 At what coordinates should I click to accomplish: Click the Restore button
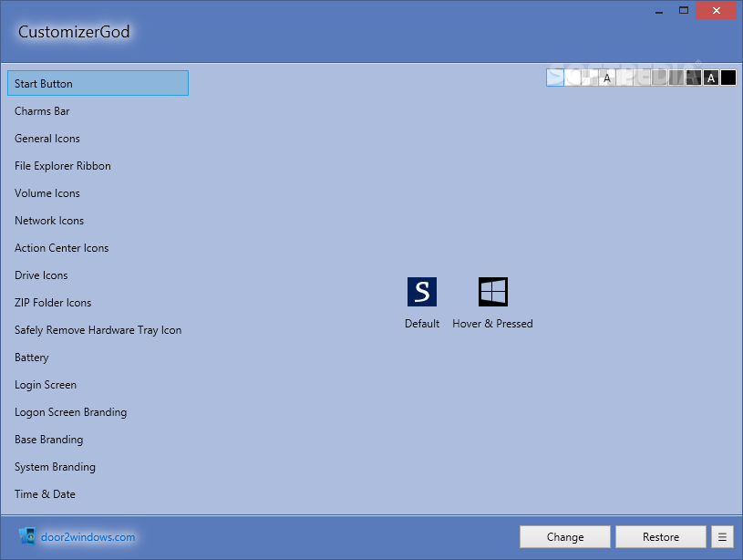661,537
